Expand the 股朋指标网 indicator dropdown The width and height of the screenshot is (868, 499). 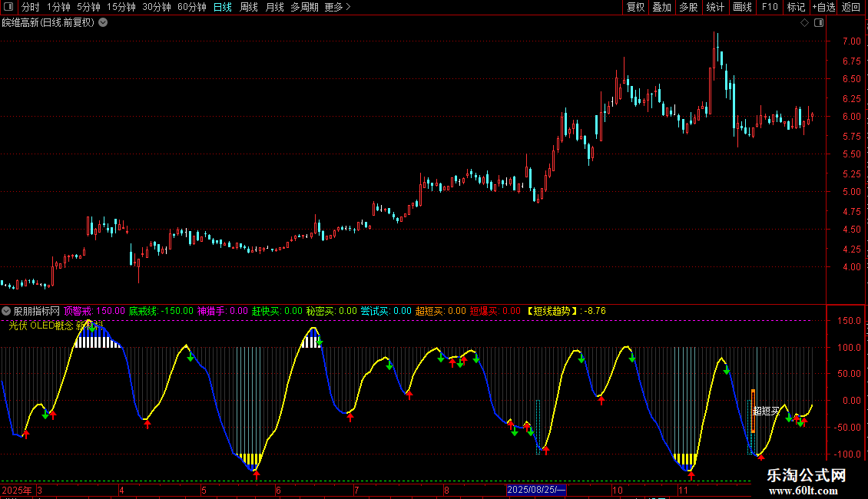7,311
